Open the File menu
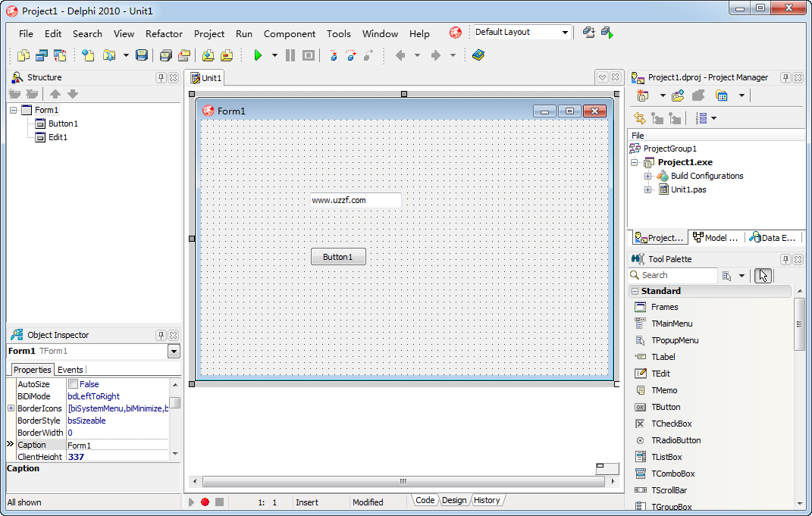 click(x=26, y=33)
